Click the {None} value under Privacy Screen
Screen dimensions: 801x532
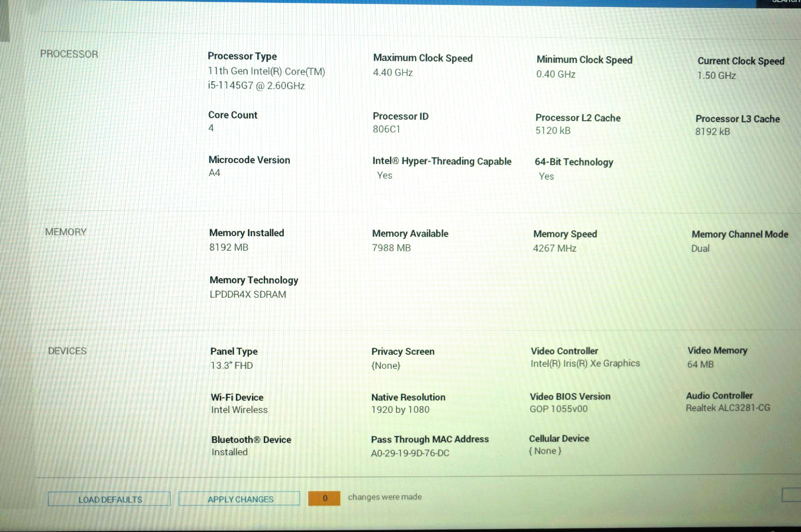(x=386, y=365)
